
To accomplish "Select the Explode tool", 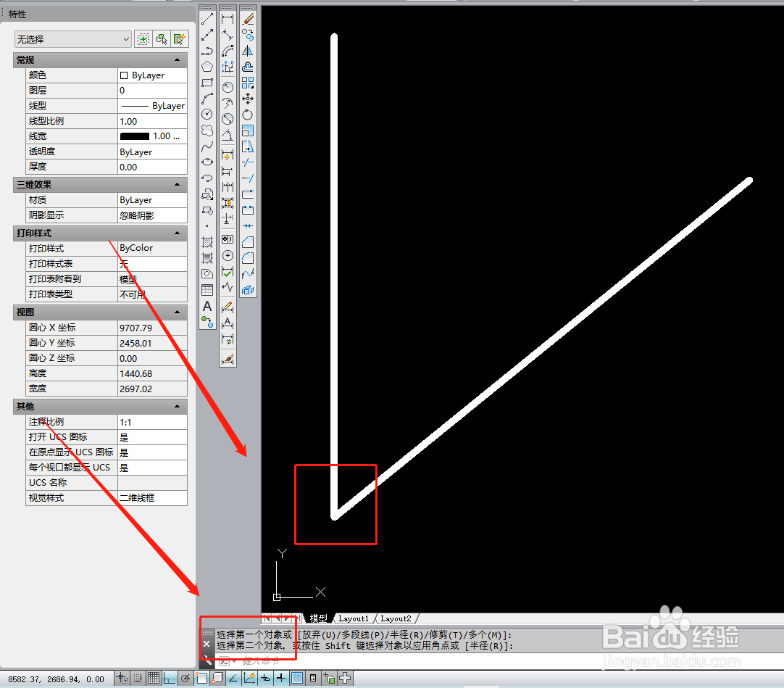I will [x=248, y=290].
